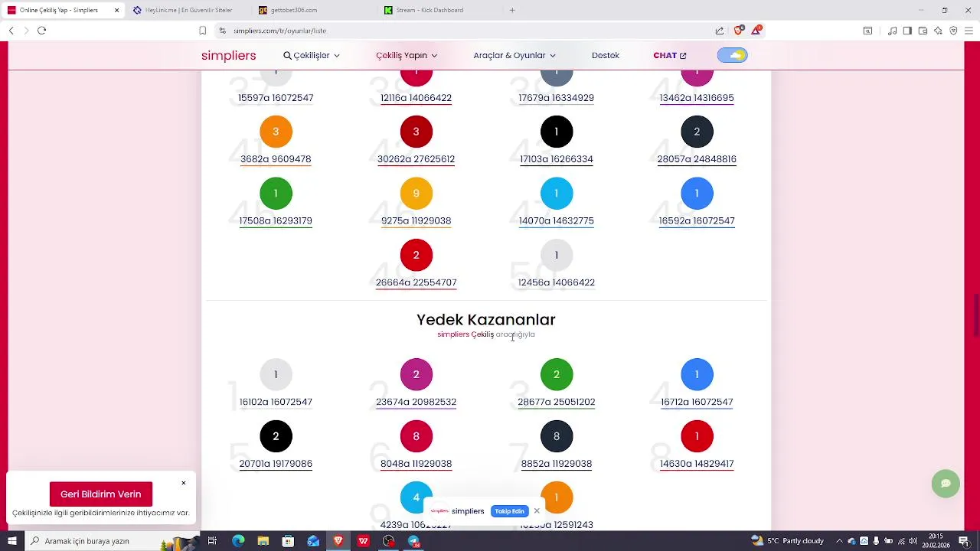980x551 pixels.
Task: Click the green circle above 17508a 16293179
Action: pyautogui.click(x=276, y=194)
